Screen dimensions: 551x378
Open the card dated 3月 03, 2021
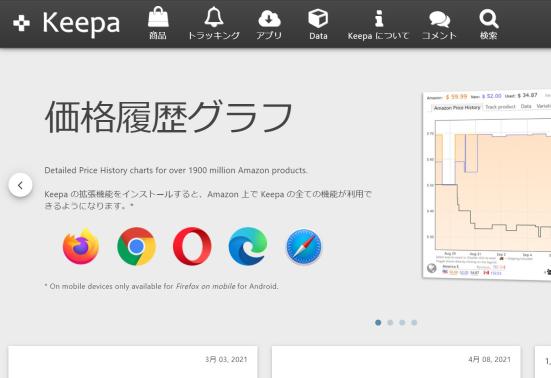(x=133, y=362)
